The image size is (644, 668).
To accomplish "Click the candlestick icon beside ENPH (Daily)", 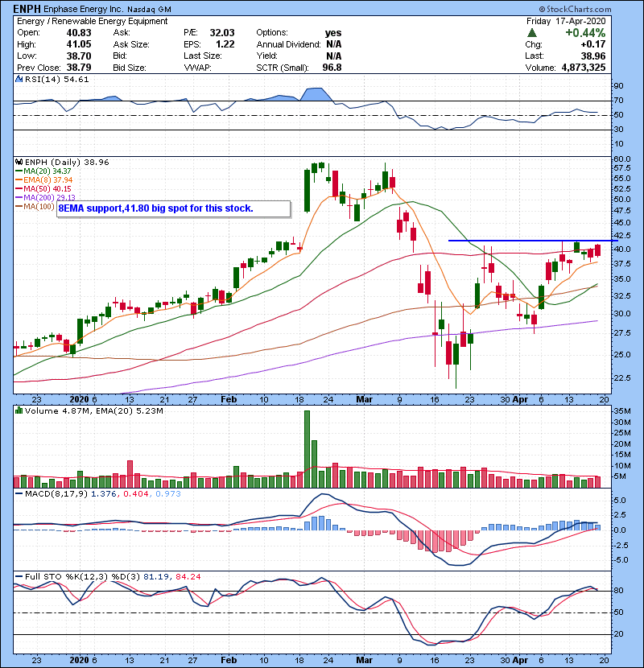I will coord(19,163).
